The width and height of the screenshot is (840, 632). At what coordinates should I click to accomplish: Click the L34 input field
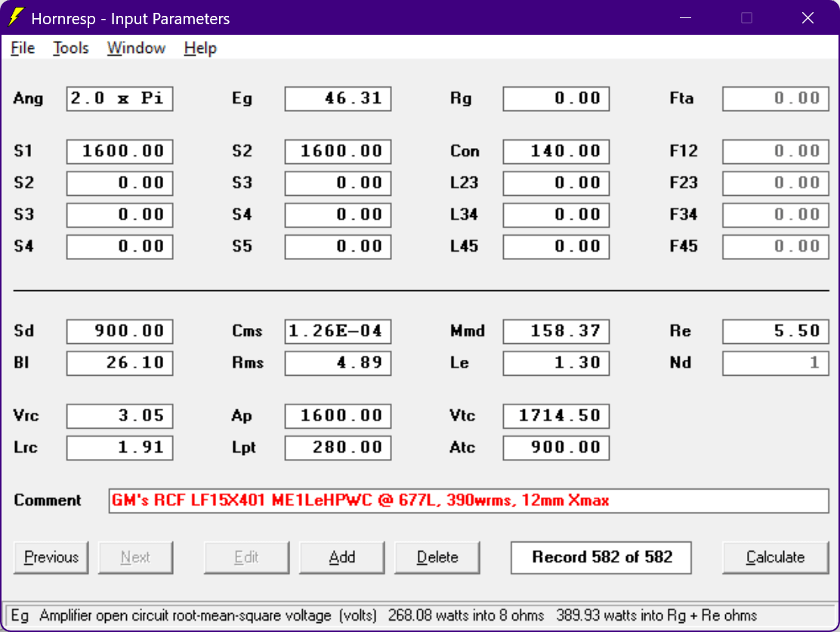pyautogui.click(x=556, y=215)
